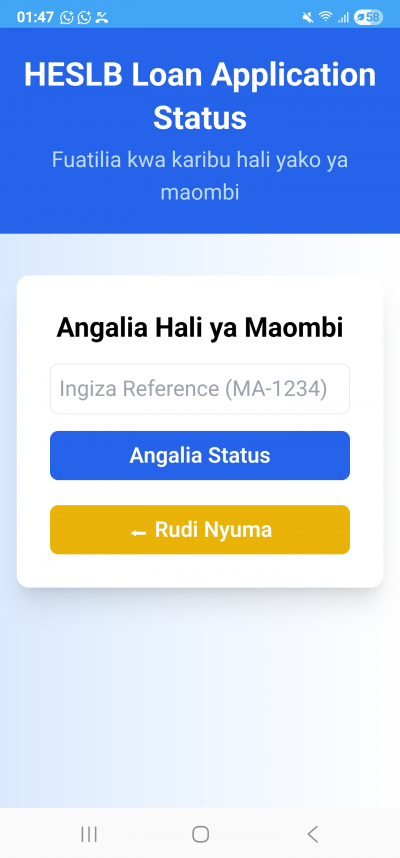Screen dimensions: 400x858
Task: Tap the first WhatsApp notification icon
Action: click(67, 18)
